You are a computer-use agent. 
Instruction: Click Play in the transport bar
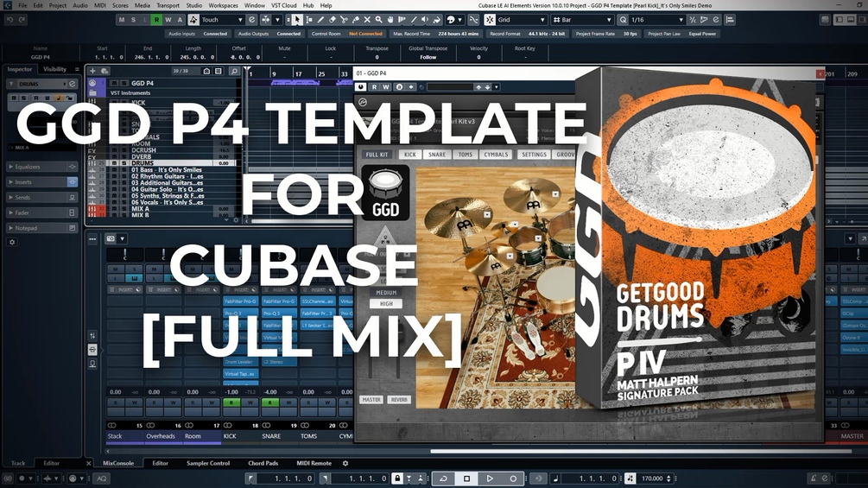(490, 478)
